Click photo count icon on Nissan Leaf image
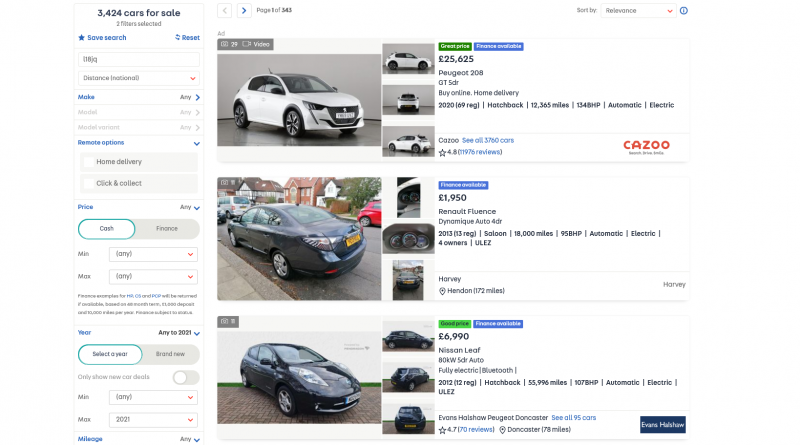 tap(224, 322)
